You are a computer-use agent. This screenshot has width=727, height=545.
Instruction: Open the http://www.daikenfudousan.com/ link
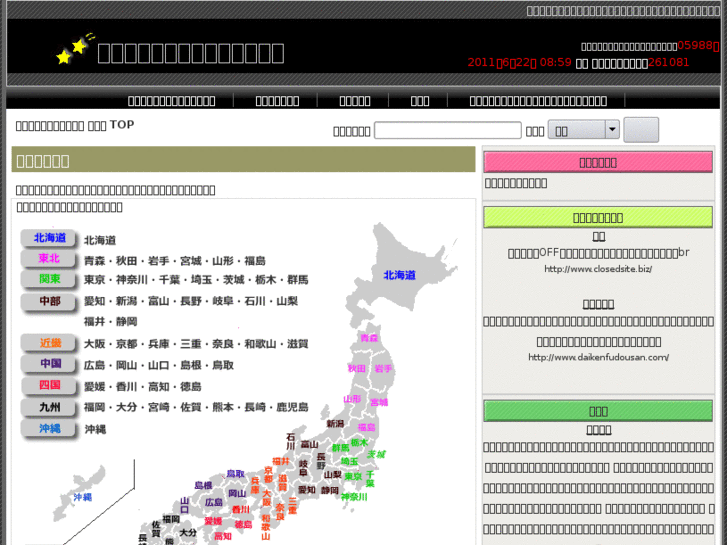coord(598,357)
